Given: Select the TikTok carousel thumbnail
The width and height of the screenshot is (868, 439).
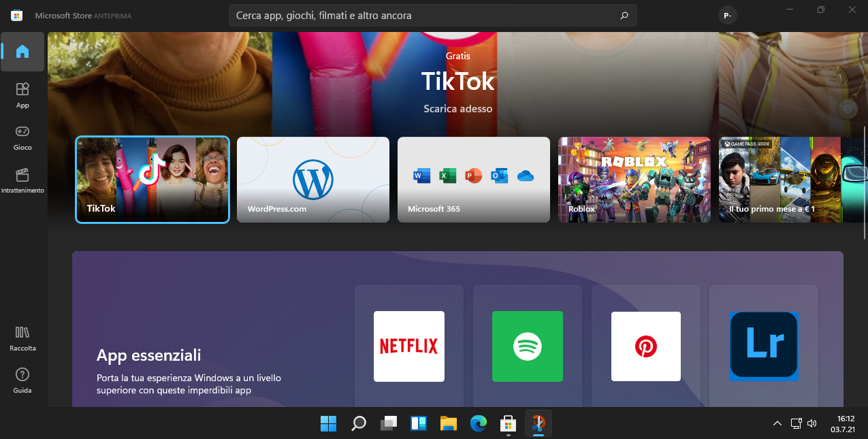Looking at the screenshot, I should coord(152,180).
